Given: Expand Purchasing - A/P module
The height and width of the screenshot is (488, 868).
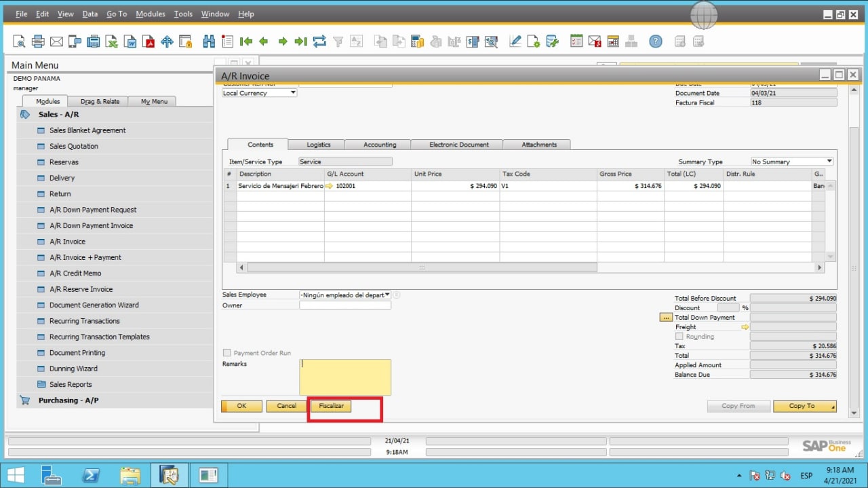Looking at the screenshot, I should [x=68, y=400].
